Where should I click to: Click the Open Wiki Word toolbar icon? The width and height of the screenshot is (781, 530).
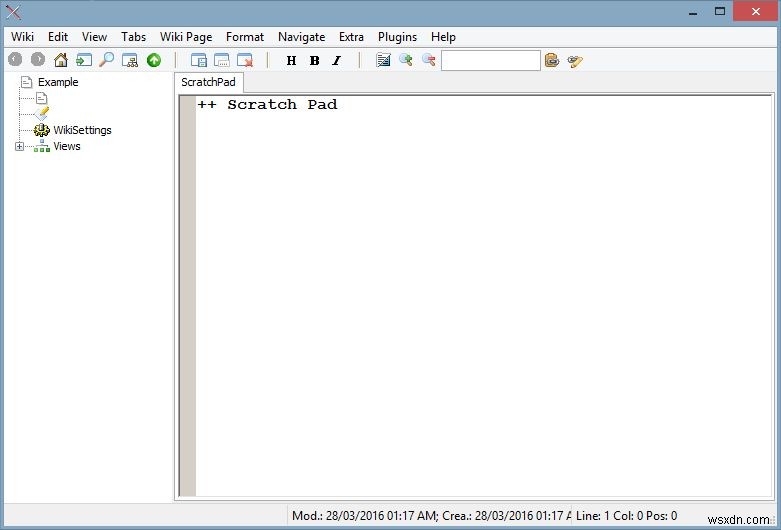click(84, 60)
